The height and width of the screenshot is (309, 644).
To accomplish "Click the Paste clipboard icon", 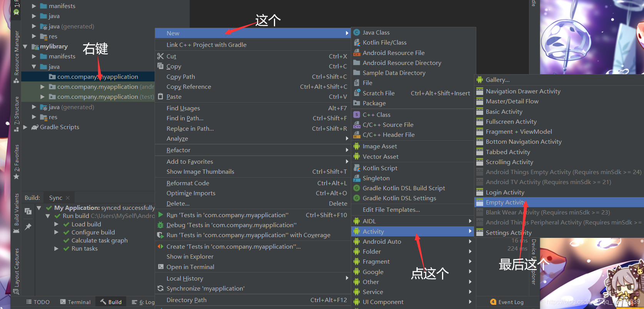I will [x=160, y=96].
